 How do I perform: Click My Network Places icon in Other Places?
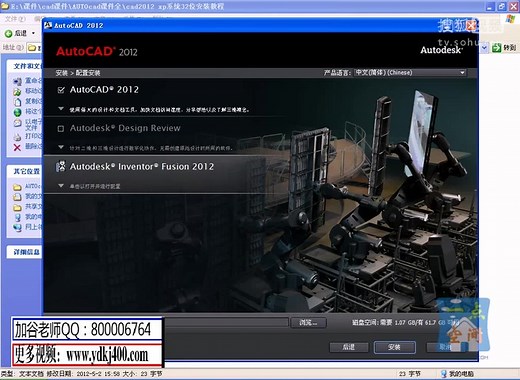pyautogui.click(x=17, y=227)
